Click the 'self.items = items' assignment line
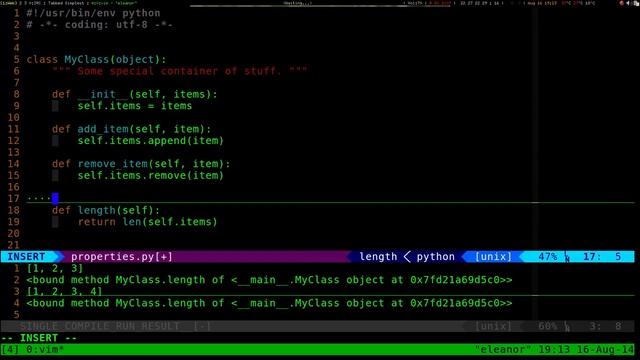The height and width of the screenshot is (360, 640). pyautogui.click(x=135, y=106)
